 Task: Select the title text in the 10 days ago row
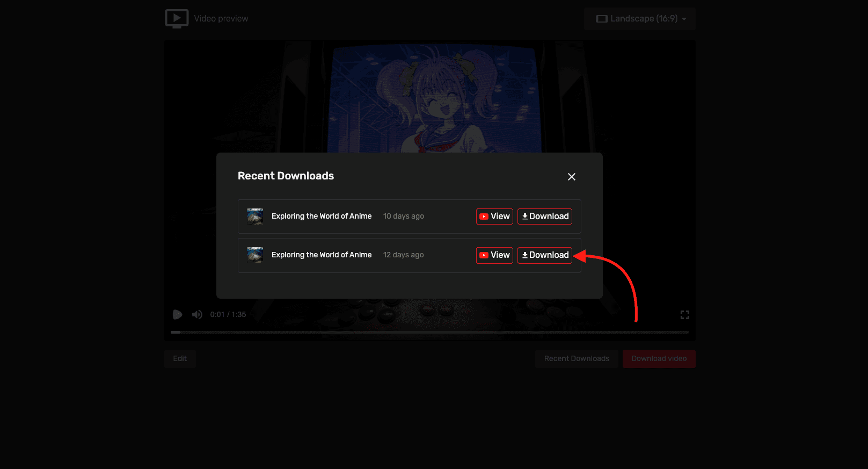click(x=322, y=217)
